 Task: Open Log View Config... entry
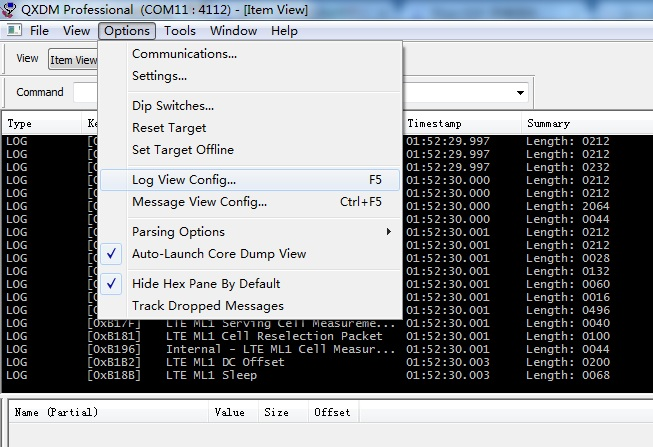250,180
